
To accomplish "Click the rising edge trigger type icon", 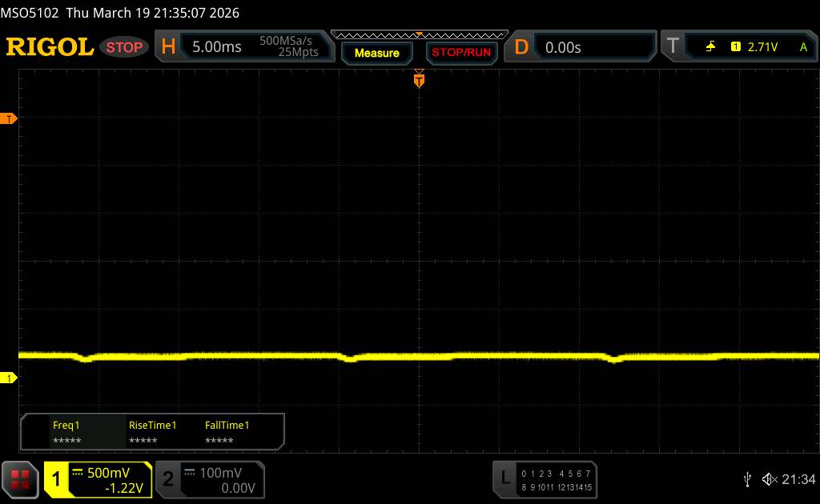I will pos(710,47).
